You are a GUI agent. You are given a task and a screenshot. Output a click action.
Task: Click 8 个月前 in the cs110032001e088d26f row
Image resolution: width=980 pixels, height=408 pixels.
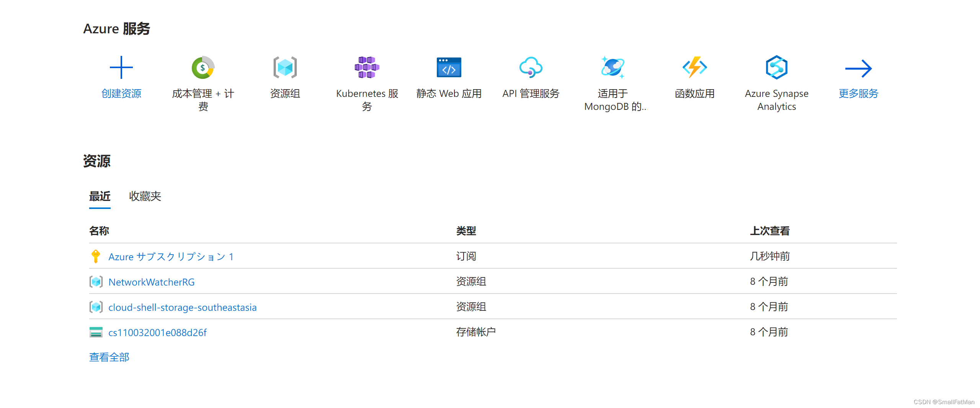(769, 332)
